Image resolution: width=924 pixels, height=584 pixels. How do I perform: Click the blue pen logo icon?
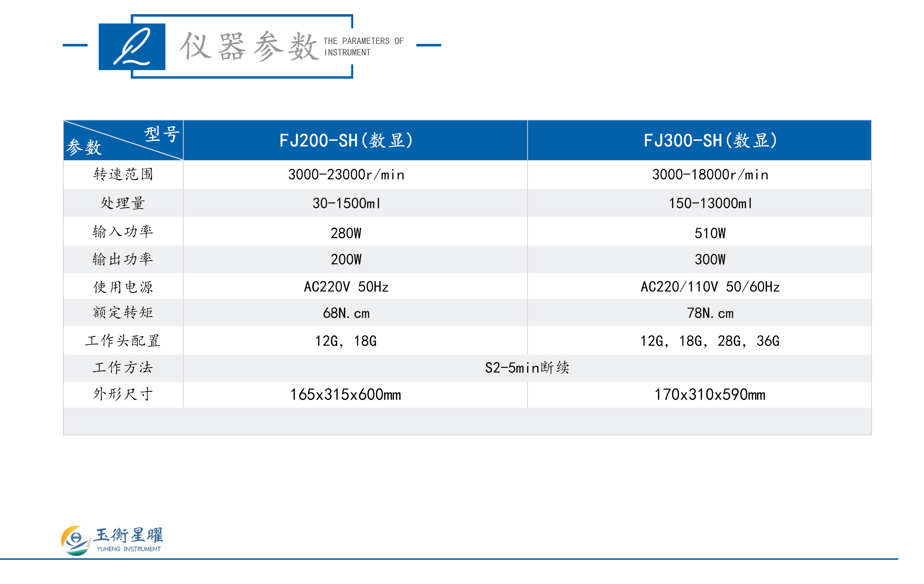[x=132, y=47]
